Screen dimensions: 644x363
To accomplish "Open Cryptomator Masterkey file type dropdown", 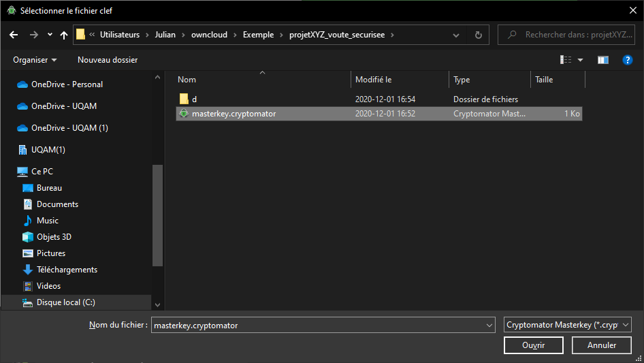I will (x=567, y=325).
